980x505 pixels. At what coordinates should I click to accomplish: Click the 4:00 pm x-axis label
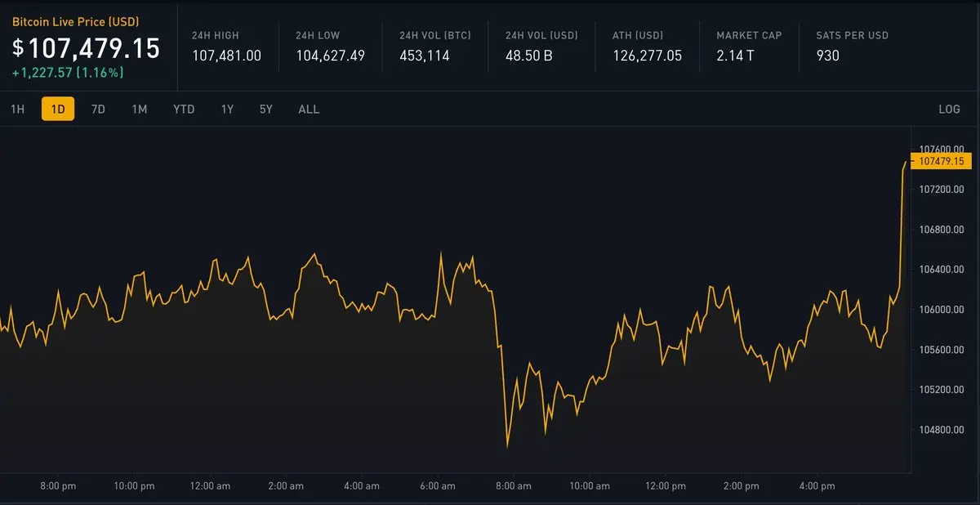(817, 485)
